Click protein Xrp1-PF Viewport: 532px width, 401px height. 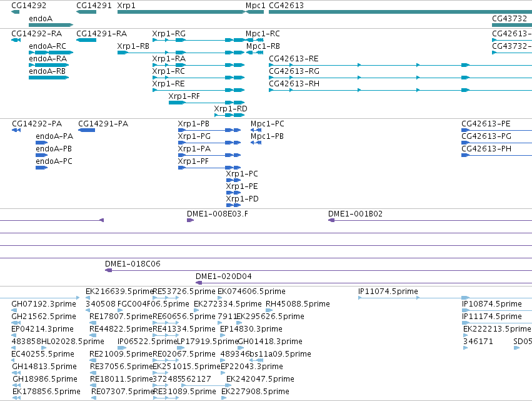point(193,161)
